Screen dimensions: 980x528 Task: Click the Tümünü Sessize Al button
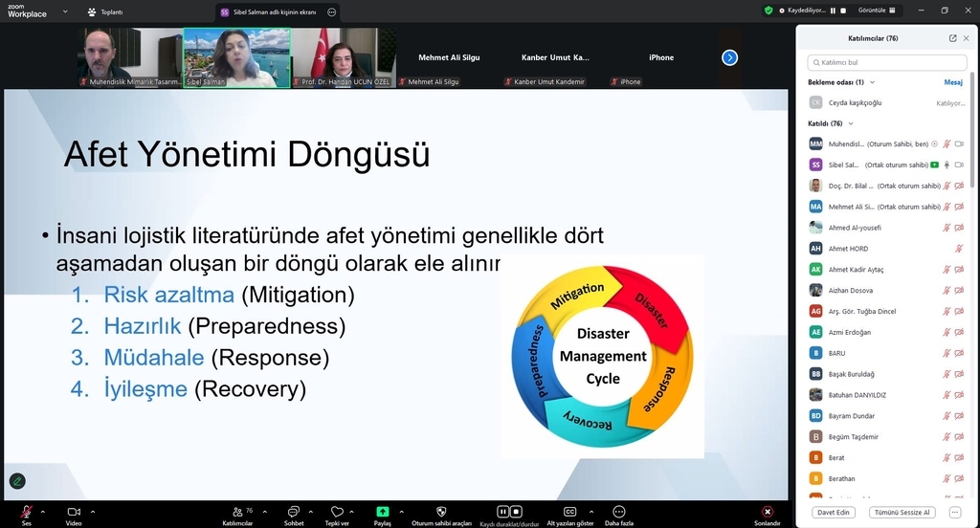pos(901,513)
